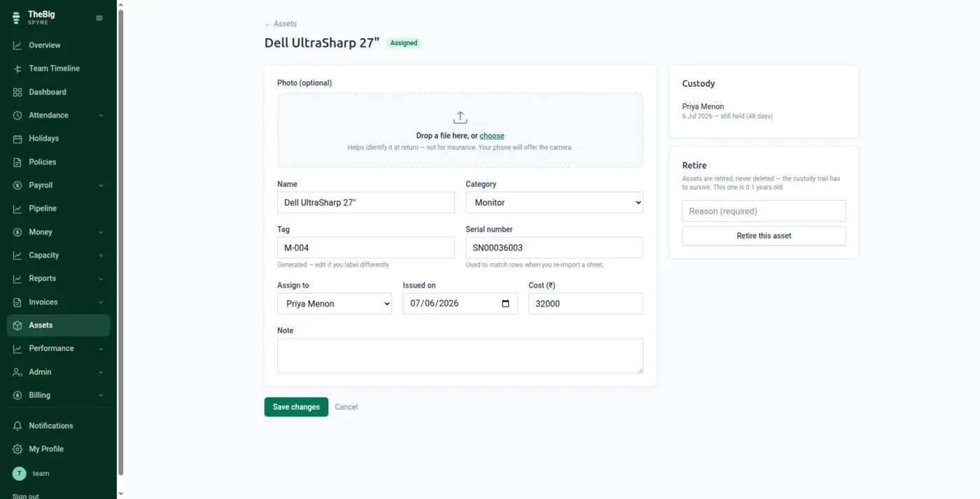Click the Assets box icon
The height and width of the screenshot is (499, 980).
(x=17, y=325)
